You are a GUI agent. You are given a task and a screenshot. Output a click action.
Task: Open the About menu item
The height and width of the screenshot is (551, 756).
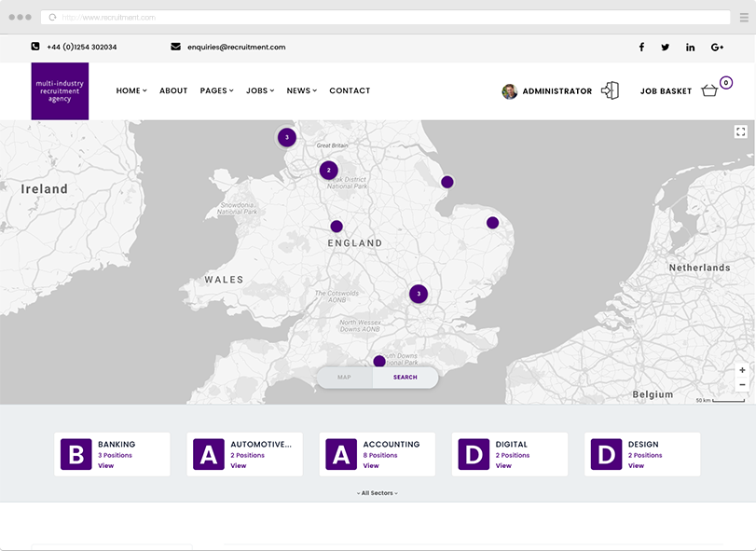click(x=173, y=90)
